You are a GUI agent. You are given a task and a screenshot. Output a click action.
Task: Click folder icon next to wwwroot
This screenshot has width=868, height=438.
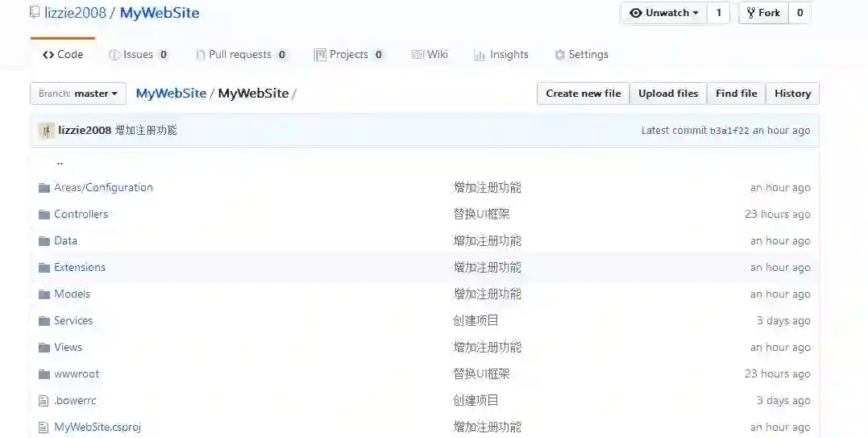pos(44,373)
